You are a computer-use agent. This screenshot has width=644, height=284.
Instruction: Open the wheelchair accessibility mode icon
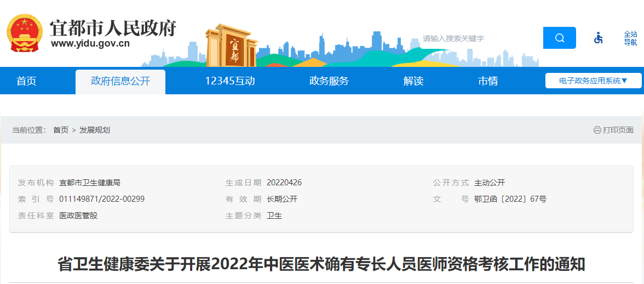click(599, 38)
